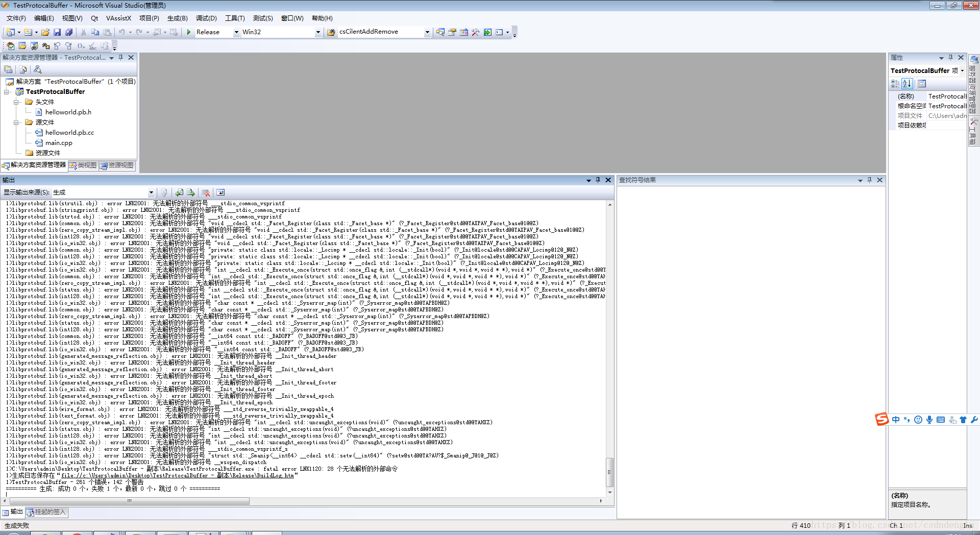This screenshot has width=980, height=535.
Task: Open the Win32 platform dropdown
Action: coord(318,32)
